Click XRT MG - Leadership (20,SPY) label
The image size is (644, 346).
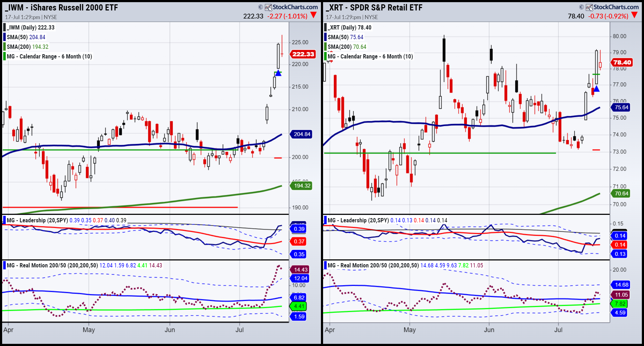358,220
